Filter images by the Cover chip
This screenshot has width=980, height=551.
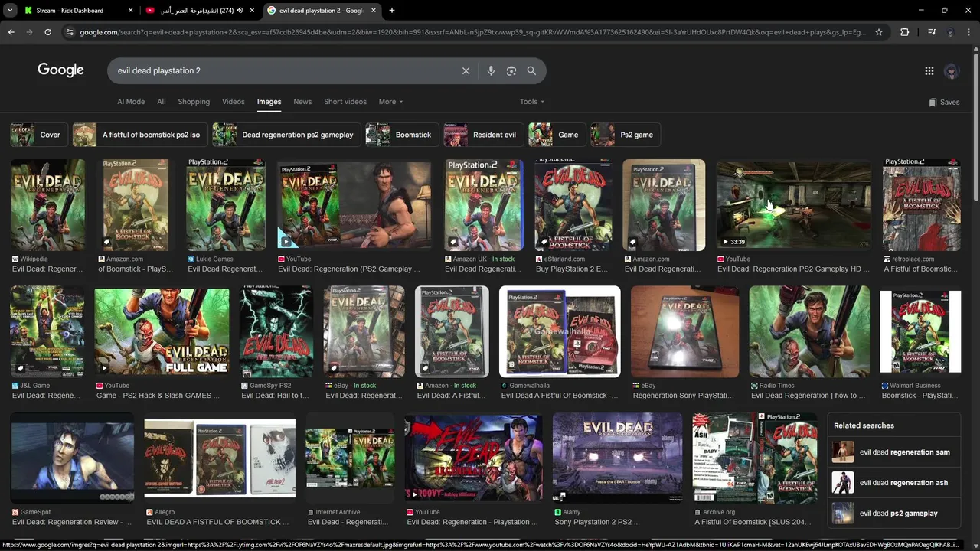[38, 135]
